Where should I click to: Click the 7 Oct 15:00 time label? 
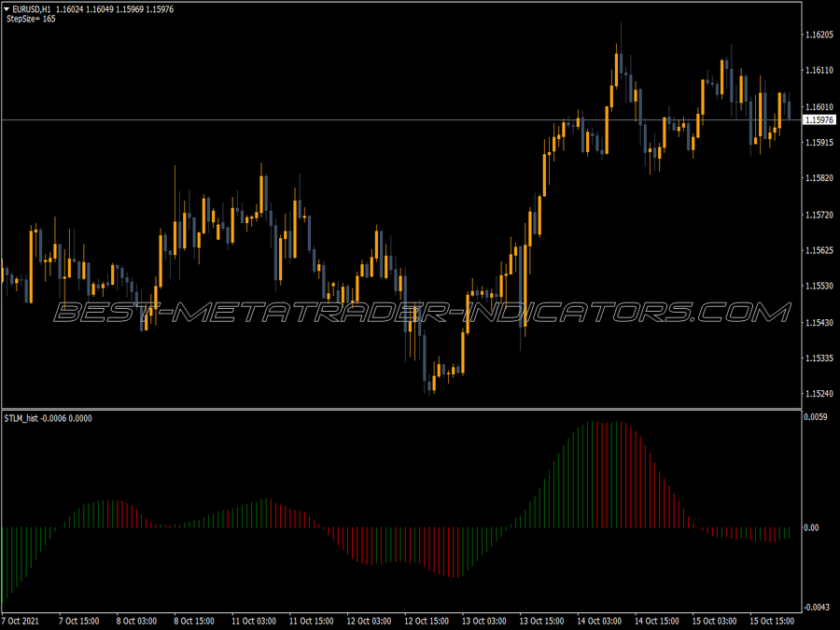[x=78, y=621]
